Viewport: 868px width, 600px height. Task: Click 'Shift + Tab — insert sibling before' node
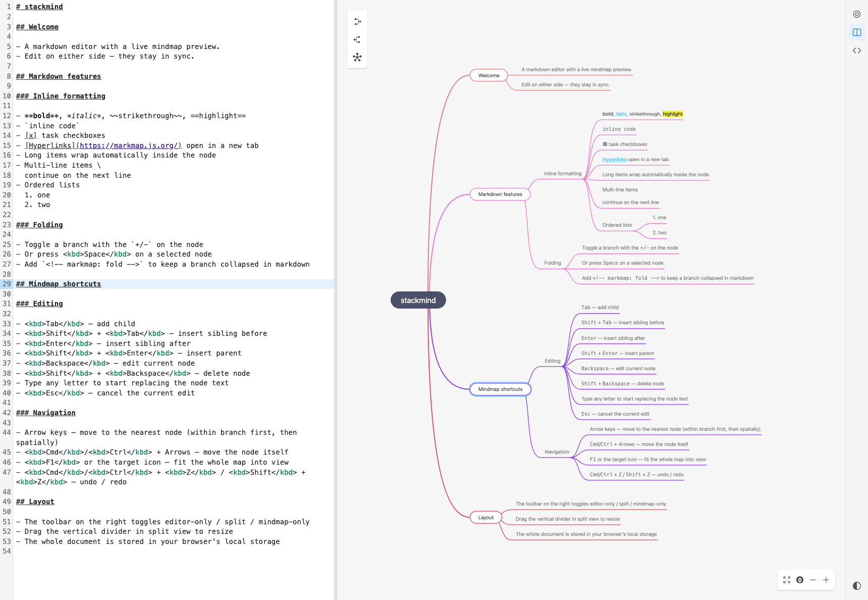click(x=622, y=323)
